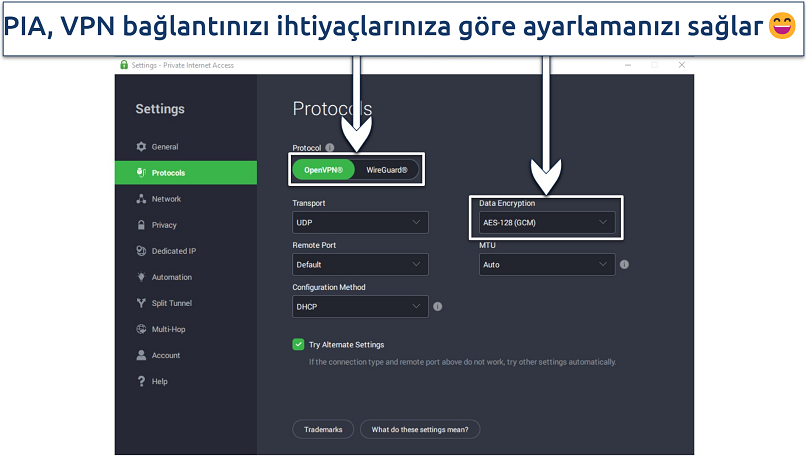Click What do these settings mean button
The width and height of the screenshot is (806, 456).
tap(420, 429)
